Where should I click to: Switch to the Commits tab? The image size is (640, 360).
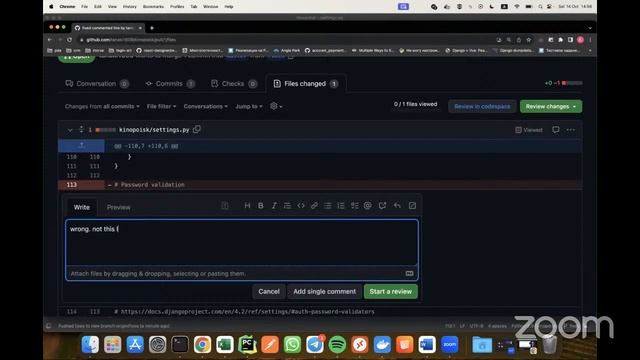(x=170, y=84)
